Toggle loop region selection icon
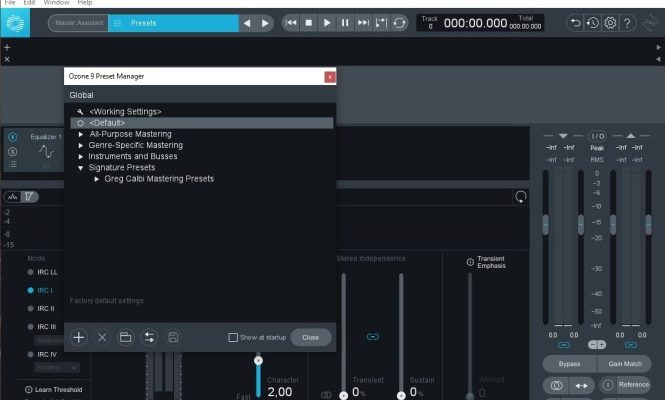The height and width of the screenshot is (400, 665). (381, 23)
